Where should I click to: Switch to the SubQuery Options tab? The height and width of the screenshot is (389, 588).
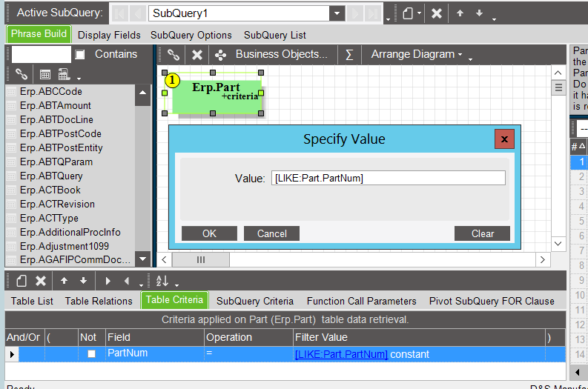191,36
